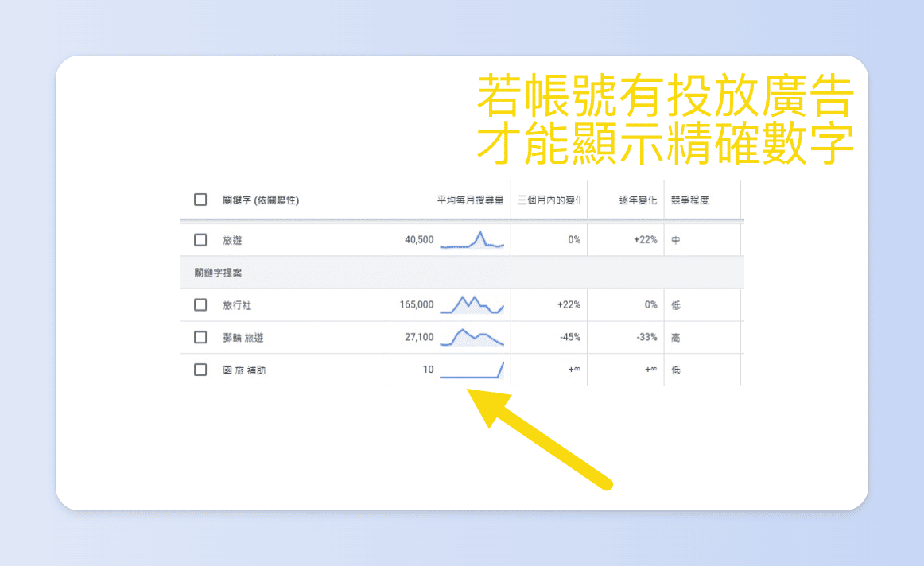Click the rising end of 國 旅 補助's sparkline
Viewport: 924px width, 566px height.
[x=503, y=364]
